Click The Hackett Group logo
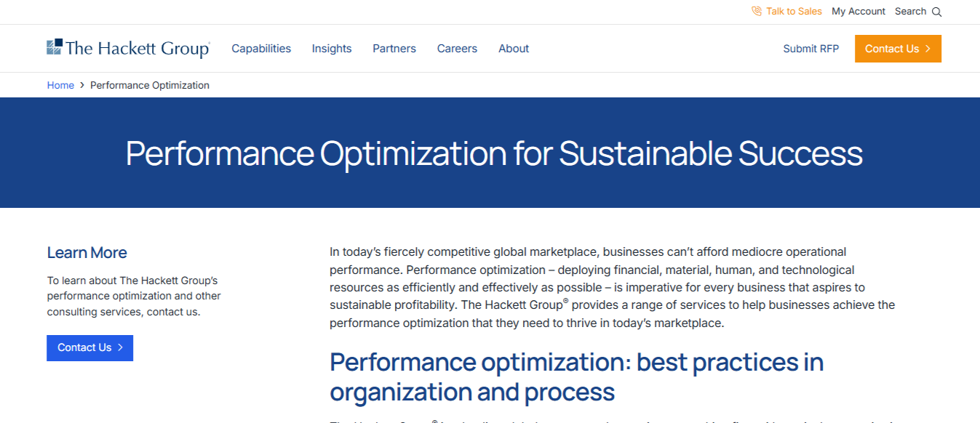 point(129,49)
